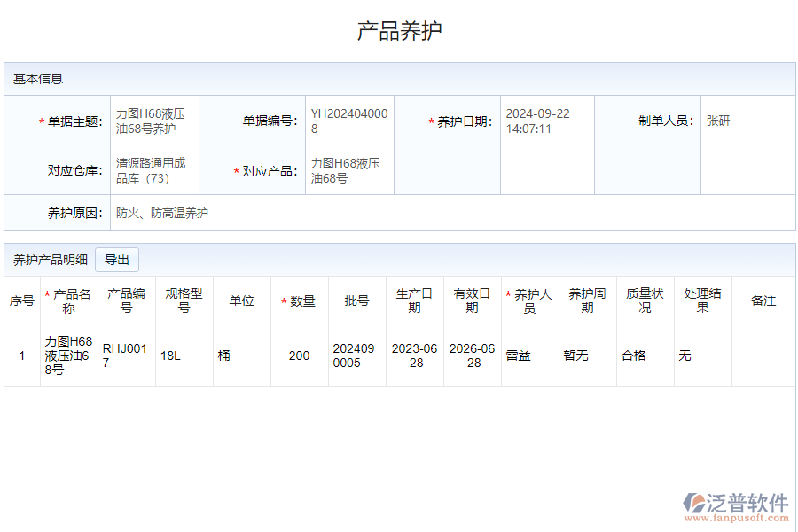This screenshot has height=532, width=798.
Task: Select the 单据编号 value YH2024040008
Action: 348,121
